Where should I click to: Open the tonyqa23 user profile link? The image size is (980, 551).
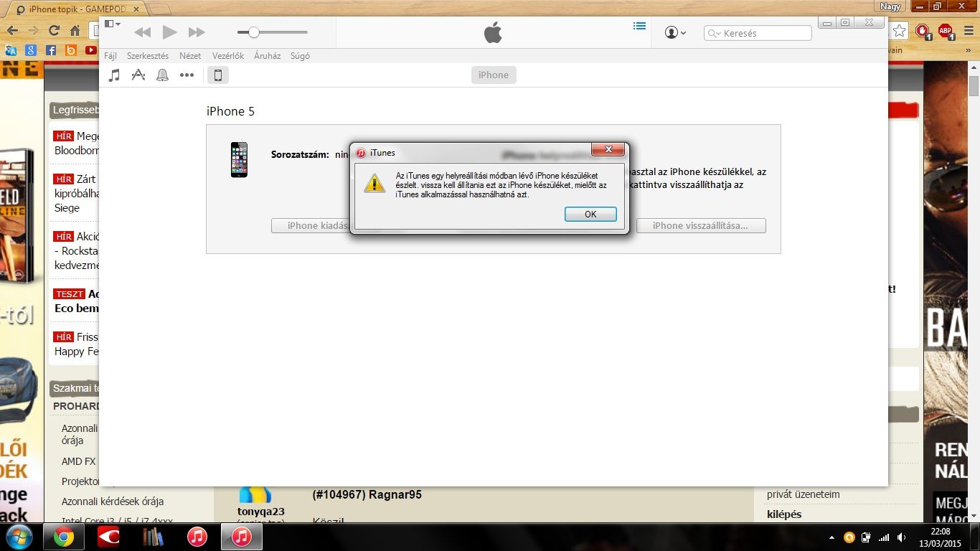[261, 512]
